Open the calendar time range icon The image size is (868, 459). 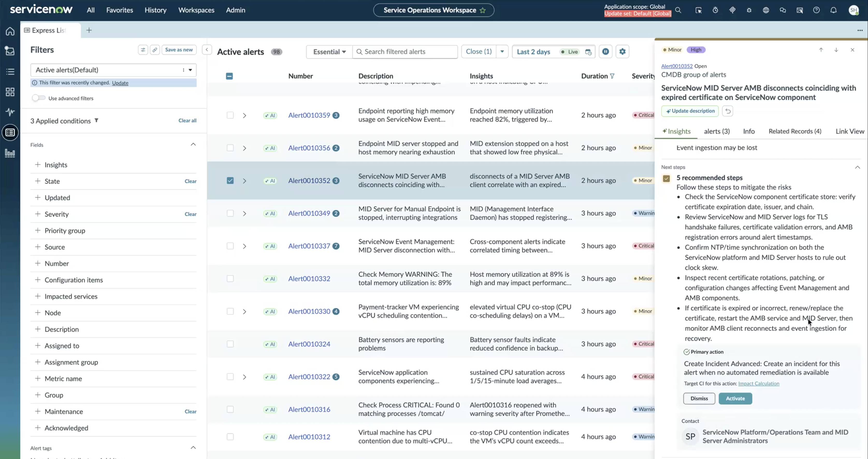pos(588,52)
